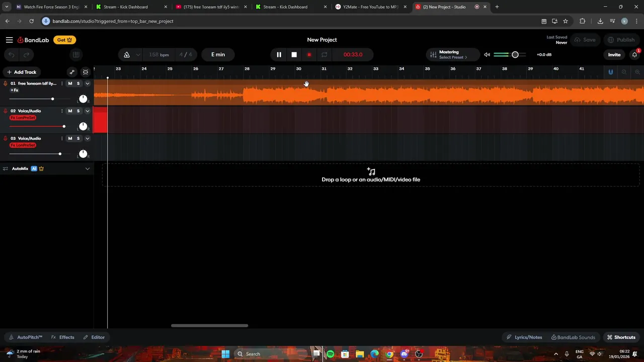Screen dimensions: 644x362
Task: Open the metronome options dropdown arrow
Action: point(138,54)
